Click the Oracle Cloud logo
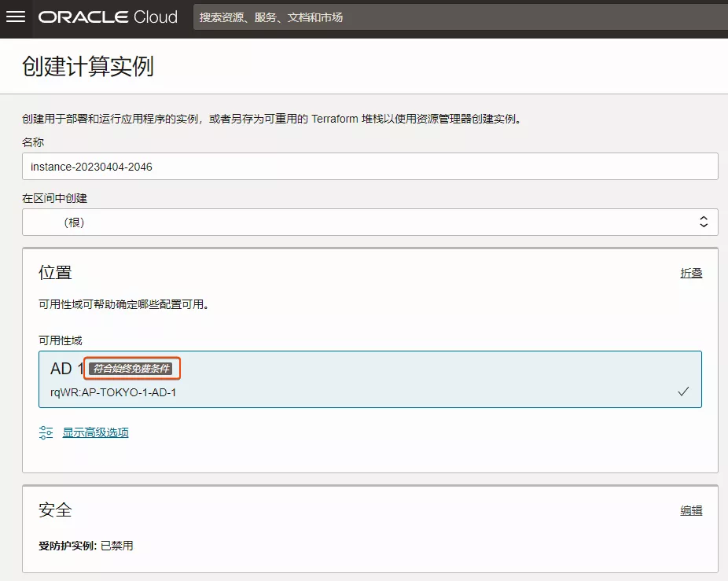 pos(108,17)
